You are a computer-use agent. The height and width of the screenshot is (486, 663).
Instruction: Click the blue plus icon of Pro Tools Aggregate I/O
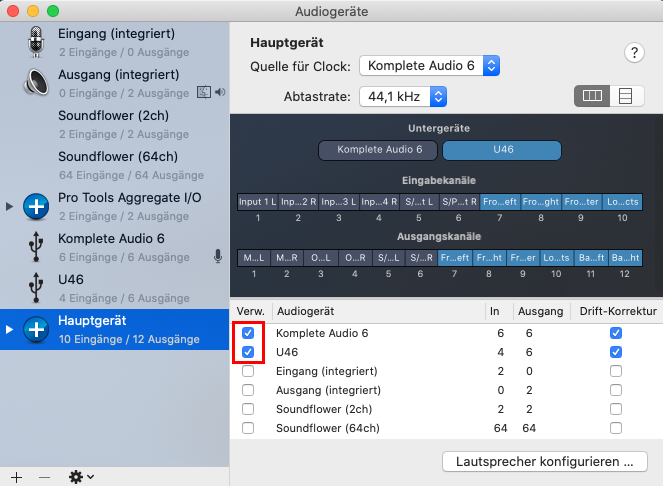click(x=36, y=206)
